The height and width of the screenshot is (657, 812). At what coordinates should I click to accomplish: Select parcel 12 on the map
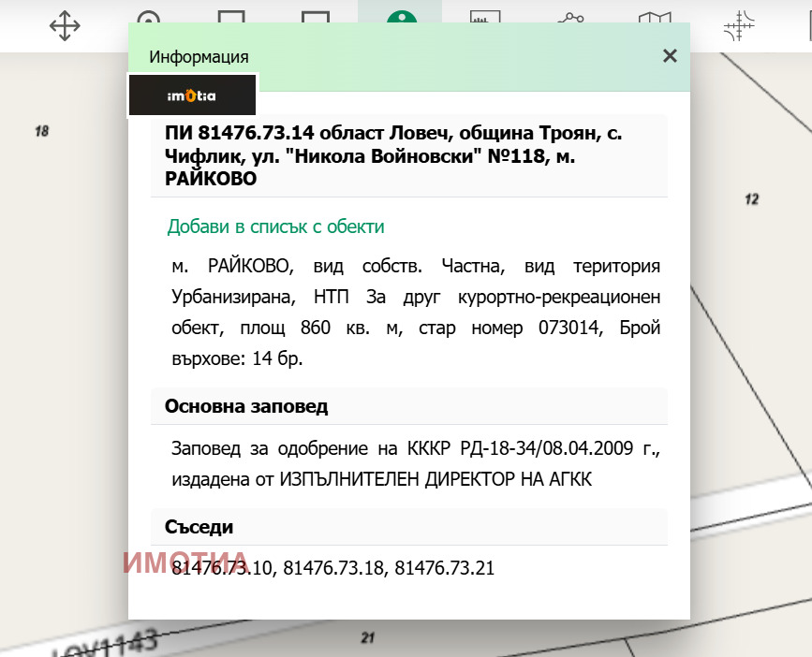tap(751, 199)
